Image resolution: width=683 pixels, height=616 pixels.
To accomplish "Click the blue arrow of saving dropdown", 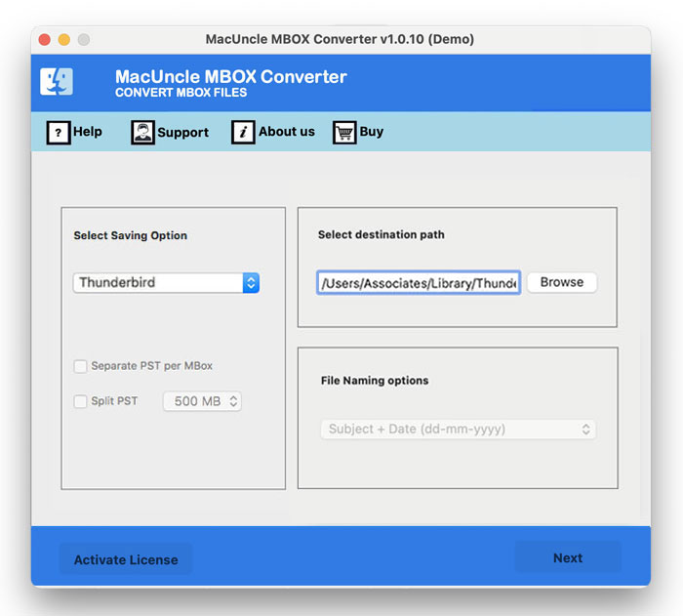I will 251,283.
